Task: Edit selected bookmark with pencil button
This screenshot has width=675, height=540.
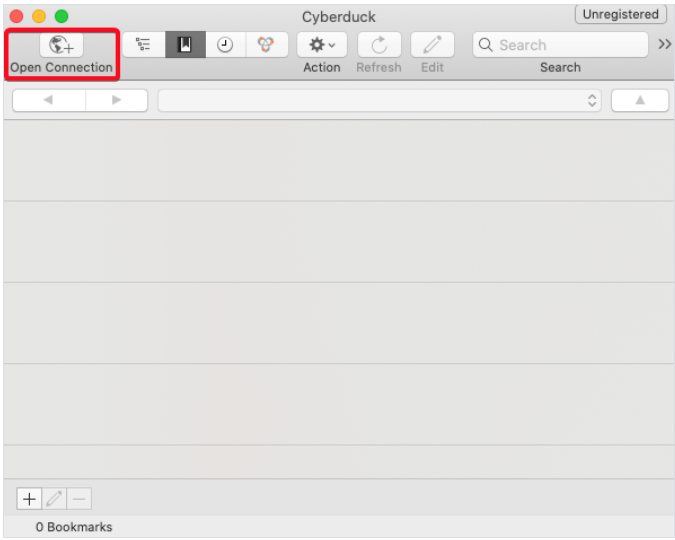Action: pos(54,499)
